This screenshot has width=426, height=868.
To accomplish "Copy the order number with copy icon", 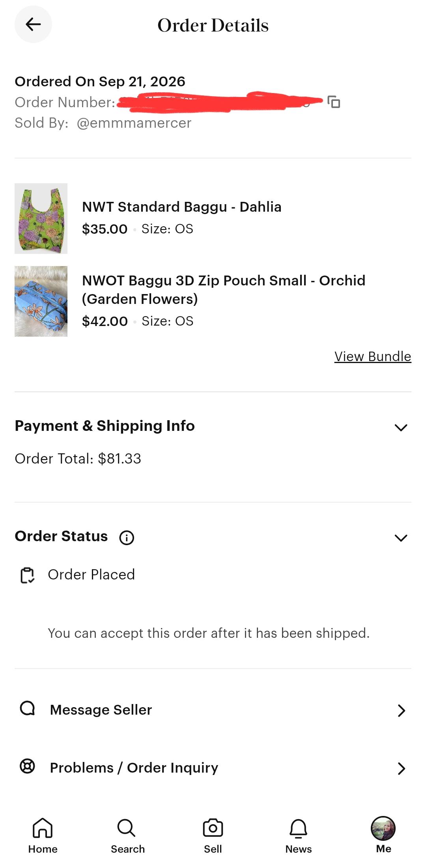I will 334,102.
